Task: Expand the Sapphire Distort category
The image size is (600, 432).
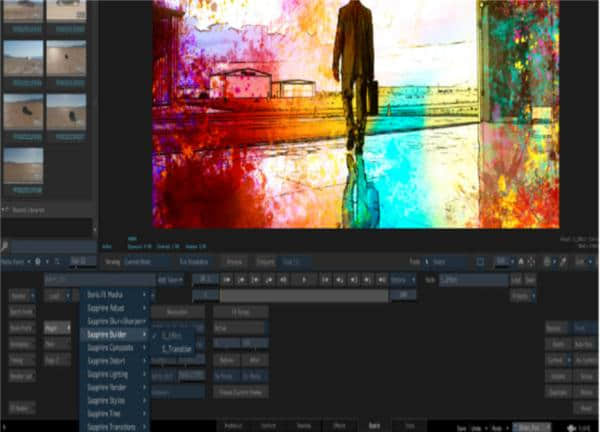Action: 111,360
